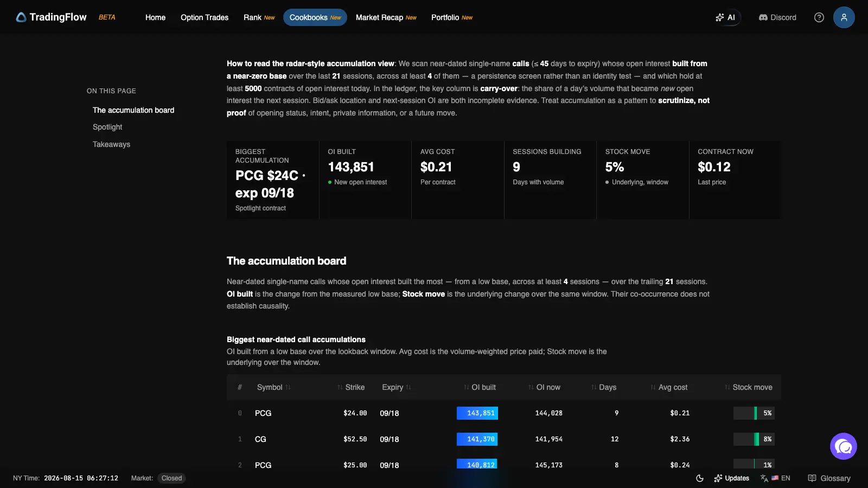Click the 09/18 expiry in the CG row
Image resolution: width=868 pixels, height=488 pixels.
(390, 439)
